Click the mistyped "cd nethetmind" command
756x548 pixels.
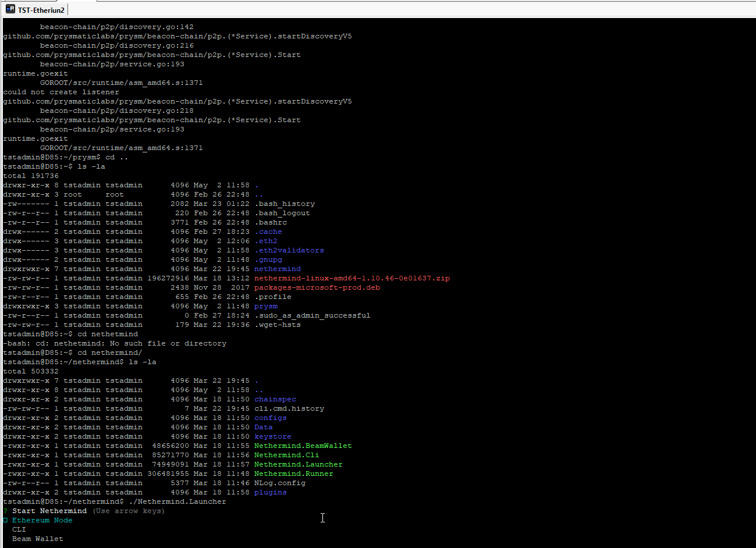pos(108,334)
